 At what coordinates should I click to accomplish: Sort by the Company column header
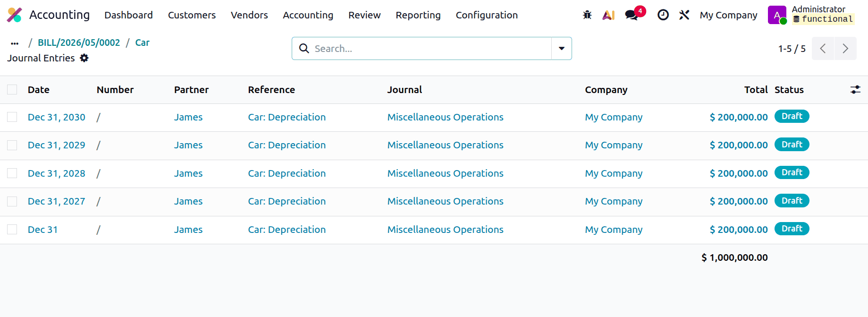point(606,90)
